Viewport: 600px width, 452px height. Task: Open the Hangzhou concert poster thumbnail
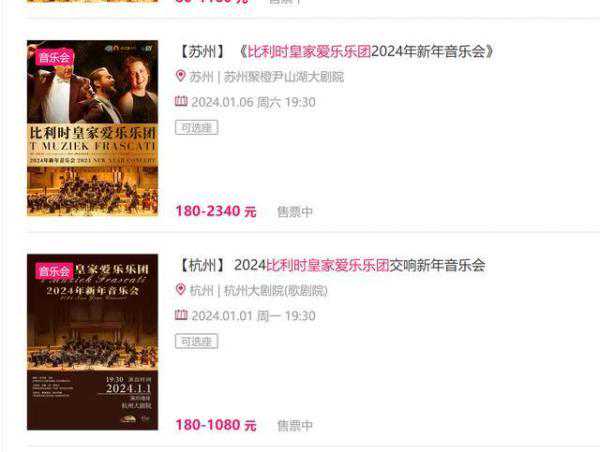[x=92, y=342]
